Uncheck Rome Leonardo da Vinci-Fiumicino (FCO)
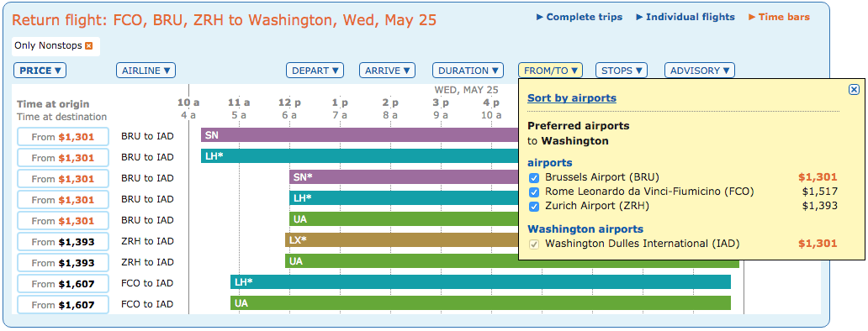 click(534, 192)
